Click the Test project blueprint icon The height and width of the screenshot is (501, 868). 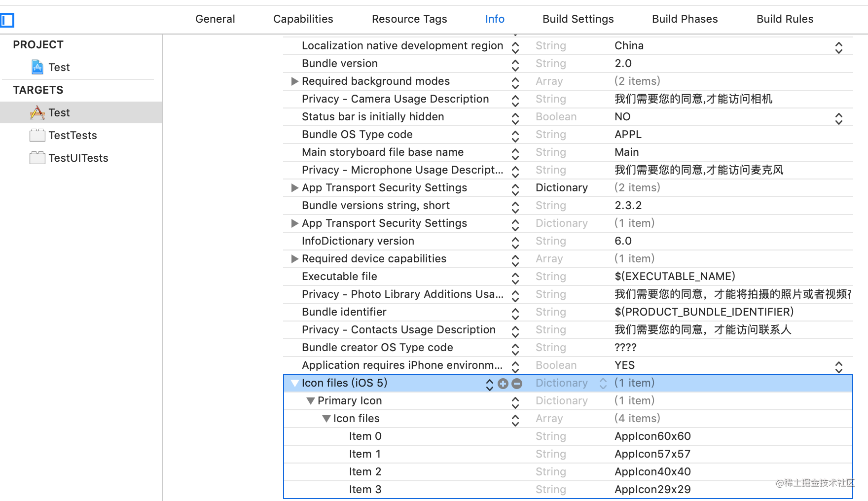coord(37,67)
